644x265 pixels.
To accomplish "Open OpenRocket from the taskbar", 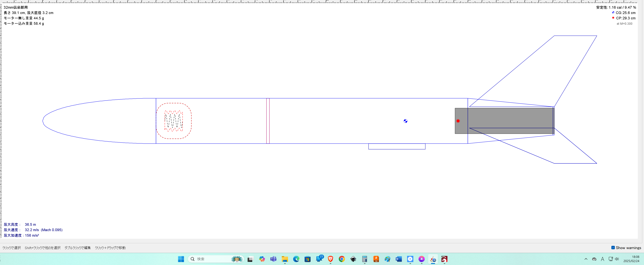I will pos(433,259).
